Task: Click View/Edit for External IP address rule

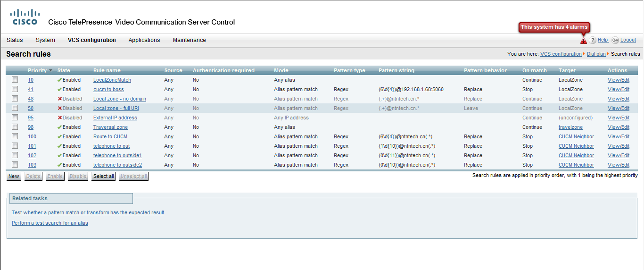Action: [619, 118]
